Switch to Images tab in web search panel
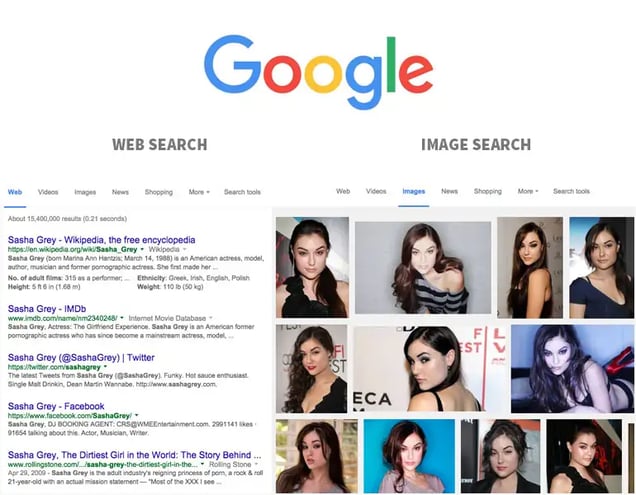636x495 pixels. pyautogui.click(x=85, y=192)
